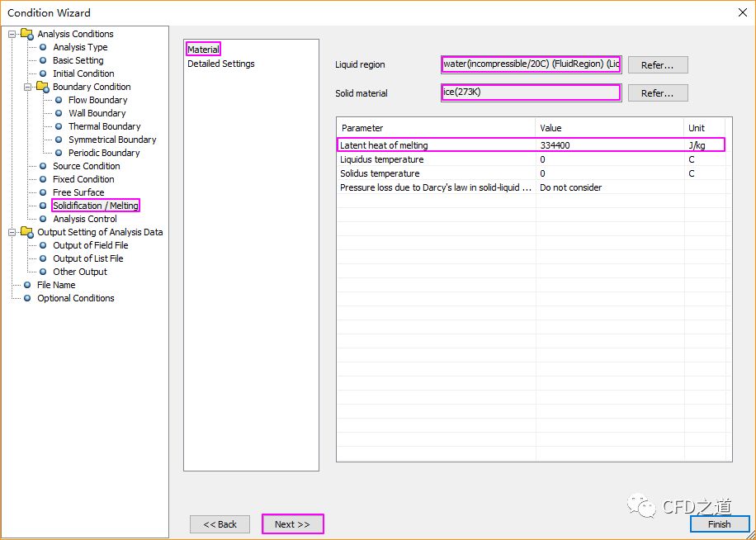Select the Latent heat of melting value cell
The image size is (756, 540).
pos(609,145)
